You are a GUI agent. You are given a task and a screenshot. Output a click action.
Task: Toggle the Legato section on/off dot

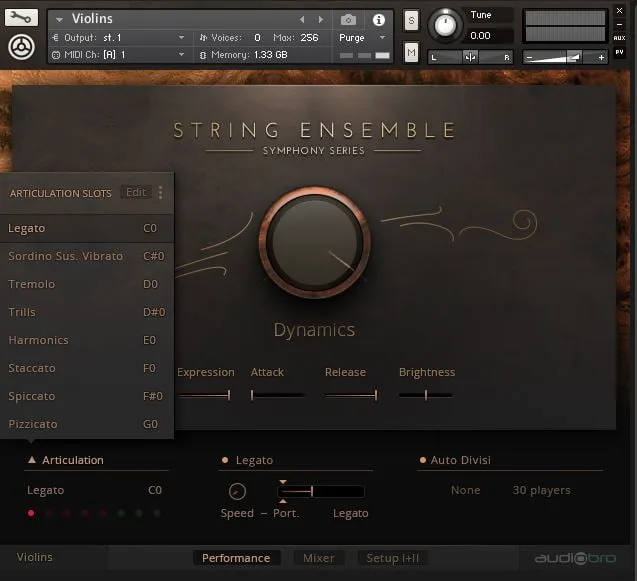point(225,460)
